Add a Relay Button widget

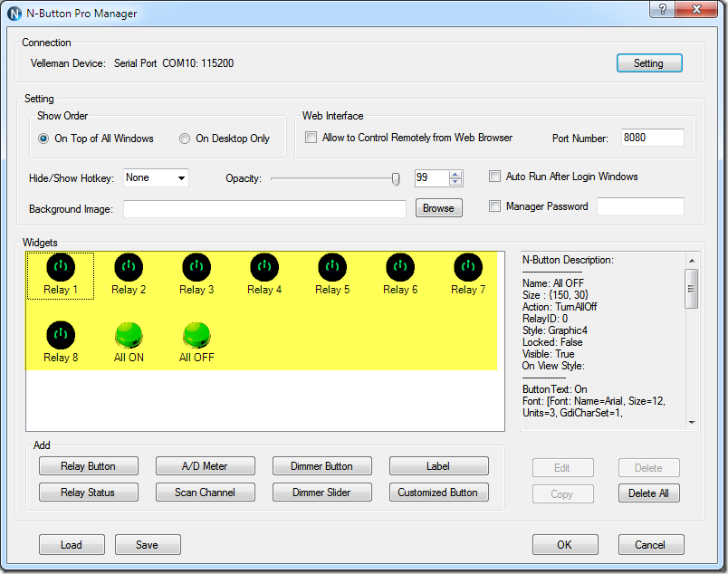point(88,465)
